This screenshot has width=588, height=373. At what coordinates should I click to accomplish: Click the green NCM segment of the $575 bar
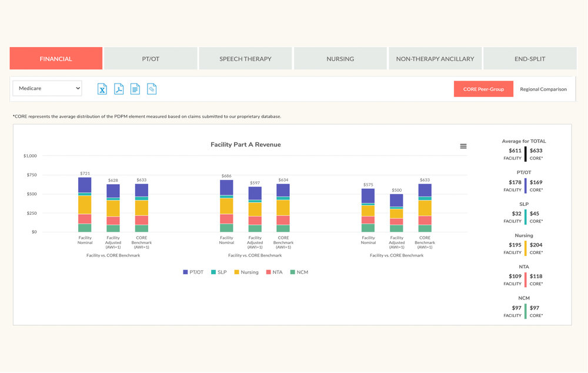point(368,228)
